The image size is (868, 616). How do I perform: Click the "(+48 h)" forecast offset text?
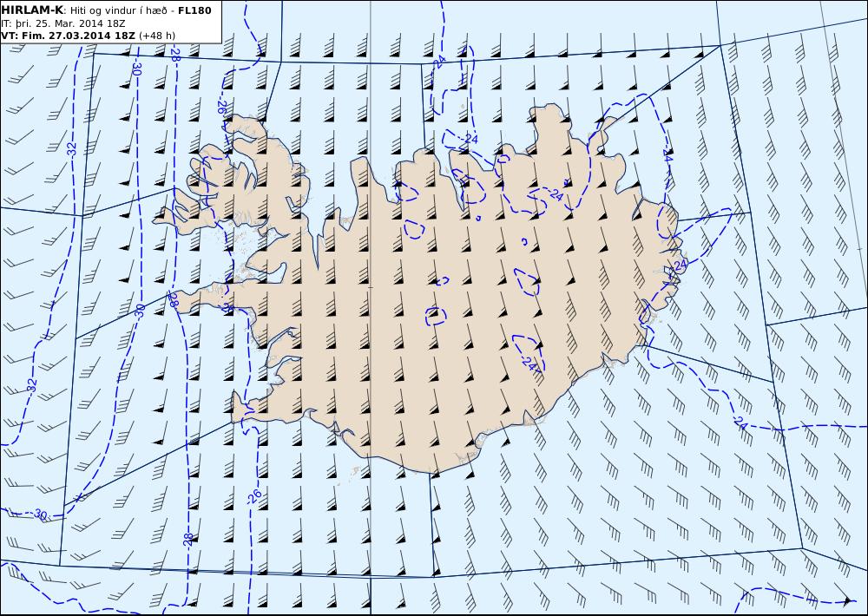(x=157, y=36)
